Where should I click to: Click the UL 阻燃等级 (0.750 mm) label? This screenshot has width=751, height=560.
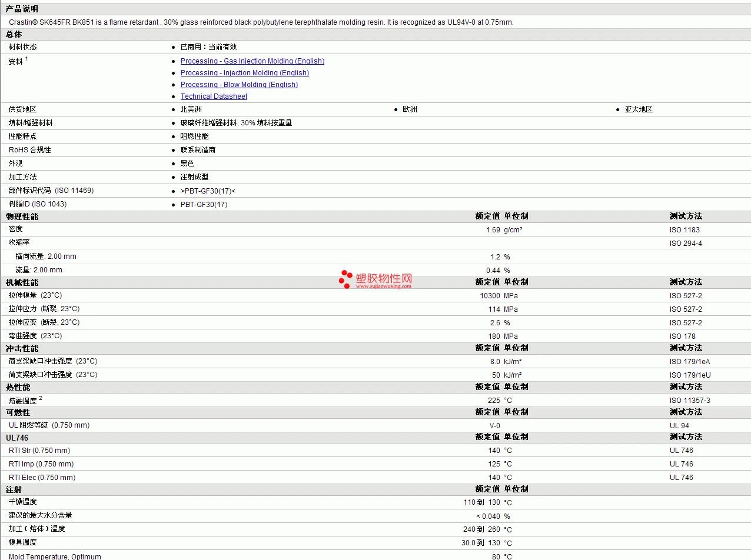[x=49, y=425]
